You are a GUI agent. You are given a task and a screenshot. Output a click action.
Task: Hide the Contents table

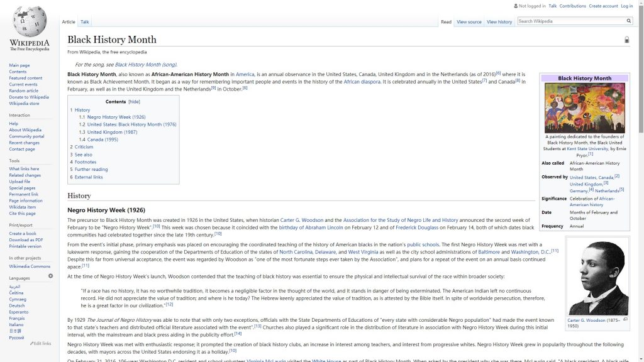134,102
